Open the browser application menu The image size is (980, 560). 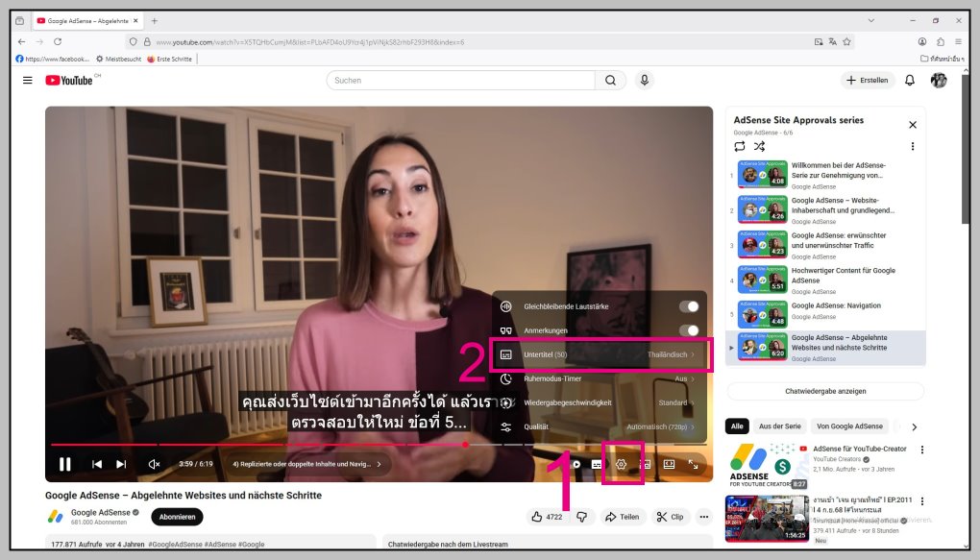[958, 42]
